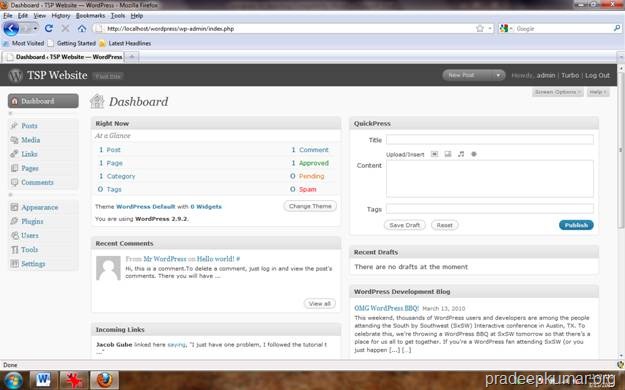This screenshot has width=625, height=390.
Task: Open Word from the taskbar
Action: (44, 380)
